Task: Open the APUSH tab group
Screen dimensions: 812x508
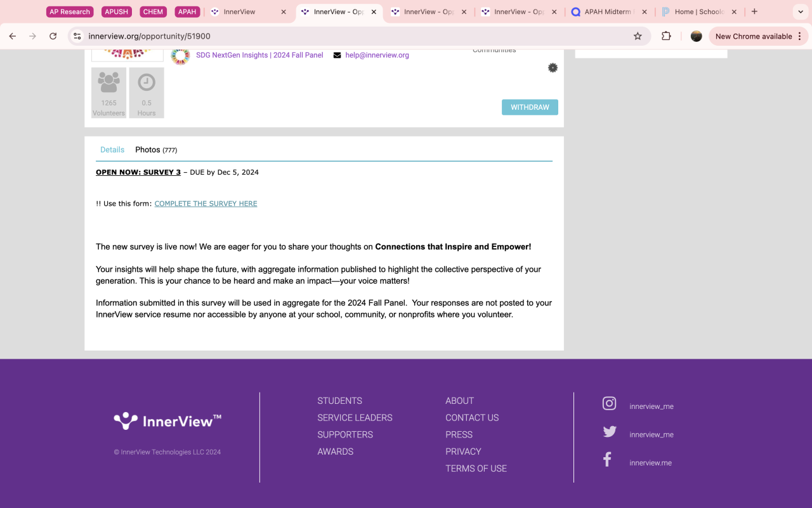Action: (116, 11)
